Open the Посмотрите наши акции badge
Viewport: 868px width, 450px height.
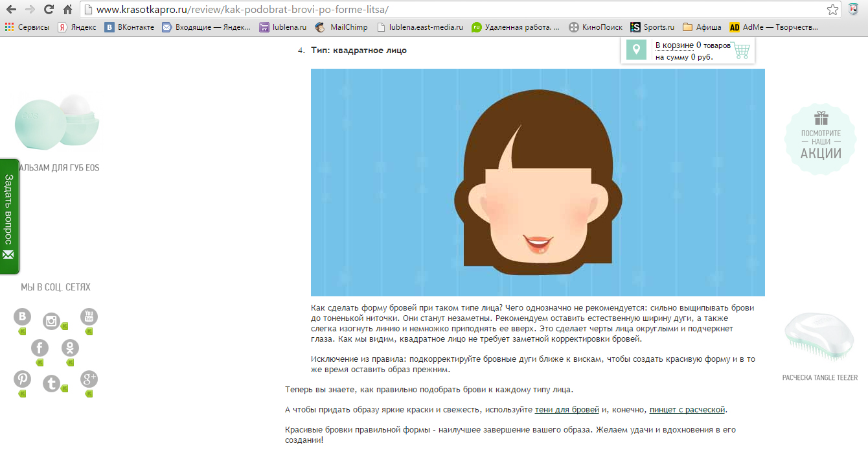tap(820, 139)
